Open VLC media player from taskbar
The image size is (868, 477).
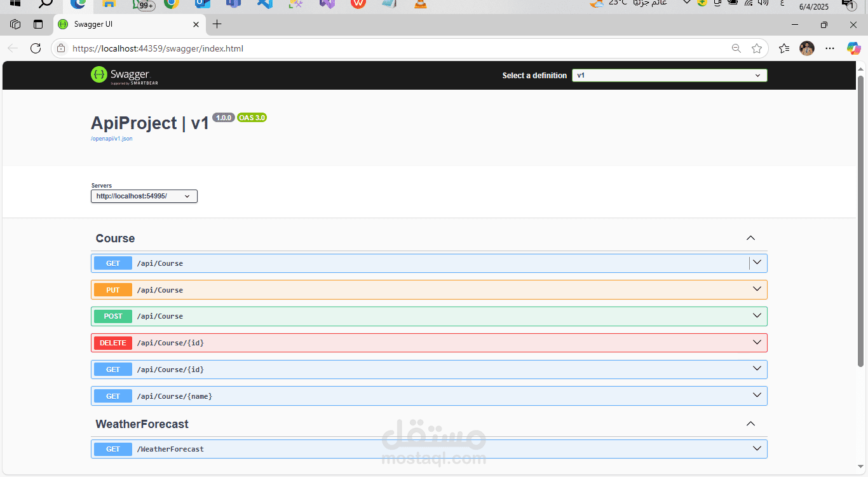coord(421,4)
